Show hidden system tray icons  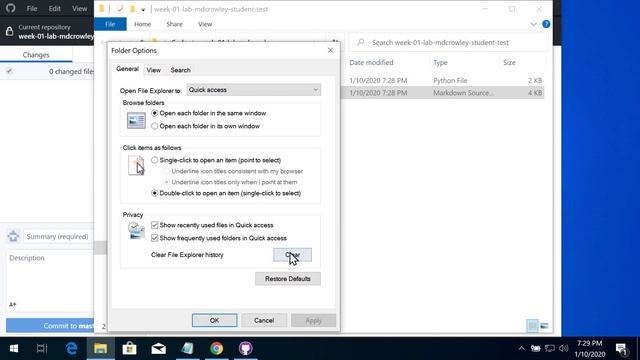pyautogui.click(x=521, y=348)
